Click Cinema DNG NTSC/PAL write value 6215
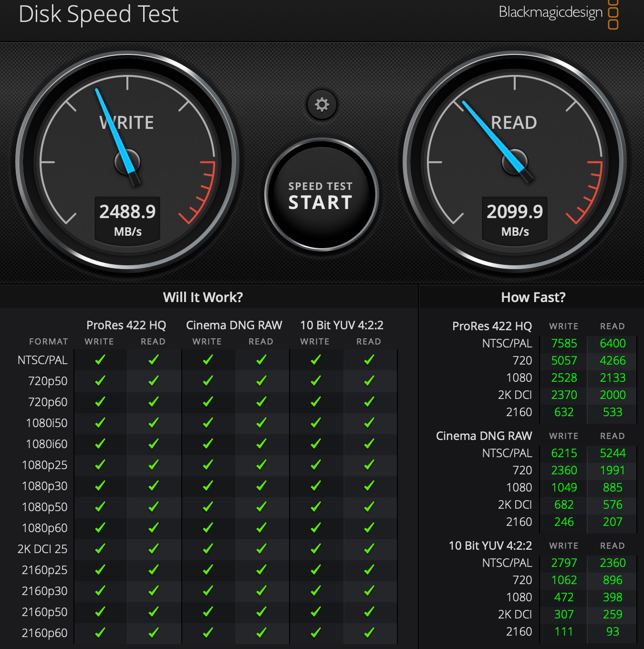The width and height of the screenshot is (644, 649). point(564,453)
